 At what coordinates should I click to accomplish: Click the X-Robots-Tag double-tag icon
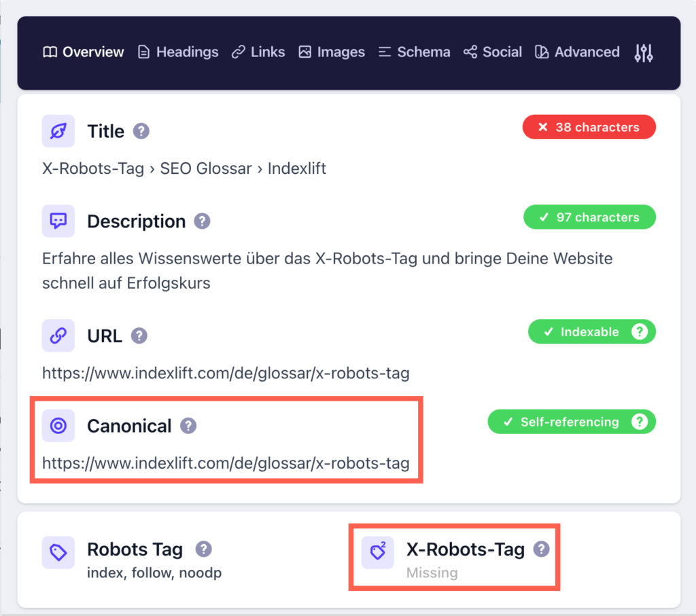378,553
